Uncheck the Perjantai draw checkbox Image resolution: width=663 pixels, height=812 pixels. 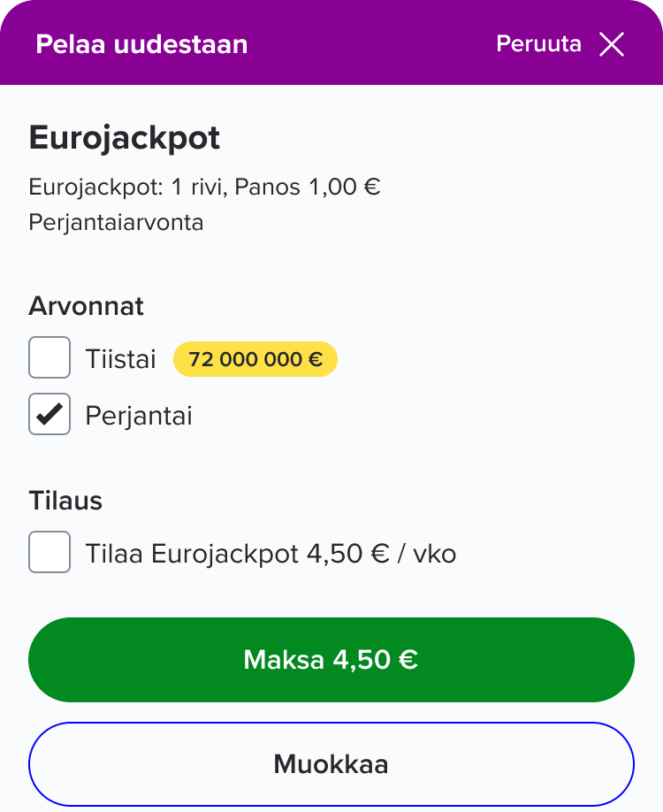click(50, 414)
